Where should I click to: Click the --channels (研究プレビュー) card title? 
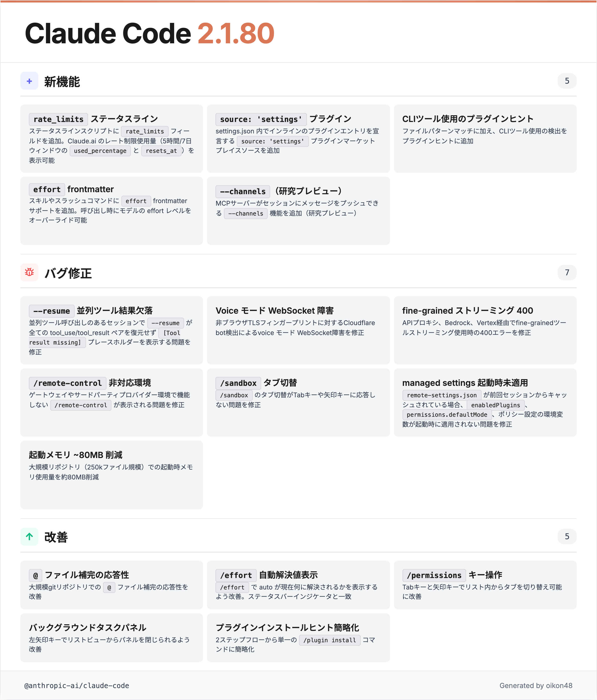pyautogui.click(x=279, y=191)
